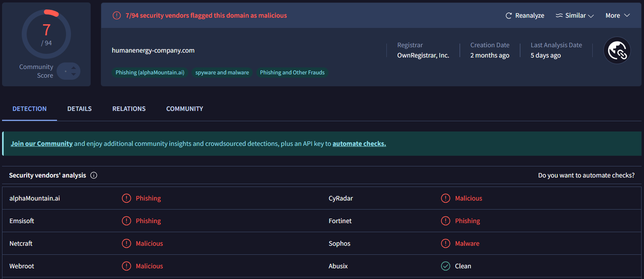The image size is (644, 279).
Task: Click the Webroot malicious alert icon
Action: pos(126,266)
